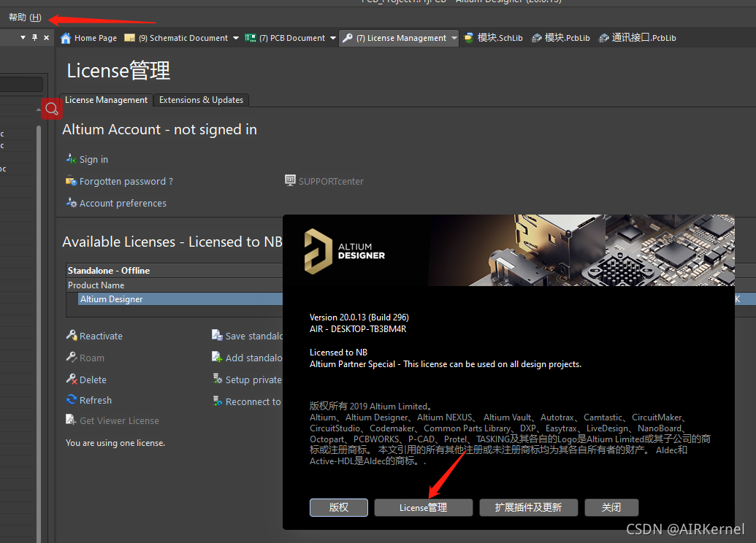Click the Altium Designer logo in About dialog
The image size is (756, 543).
[x=345, y=251]
